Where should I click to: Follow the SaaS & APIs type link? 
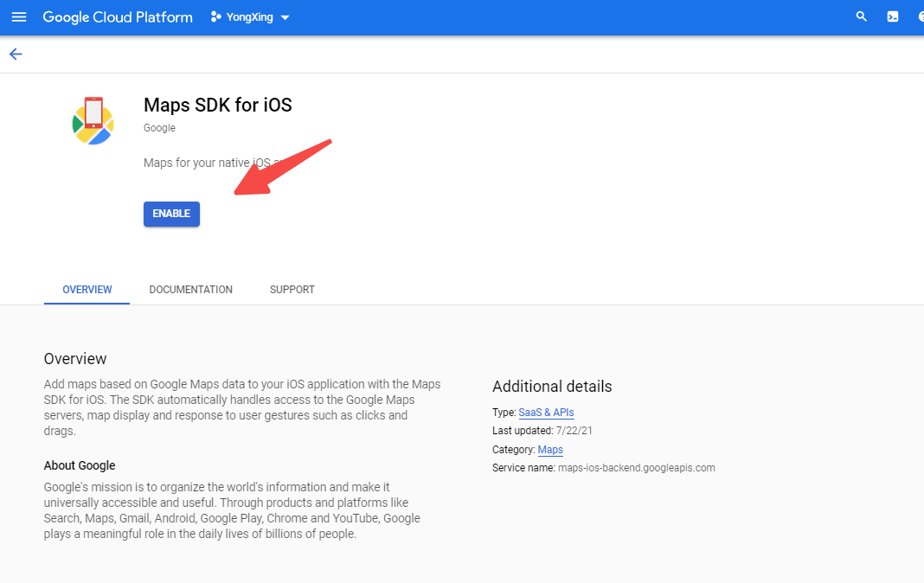546,413
